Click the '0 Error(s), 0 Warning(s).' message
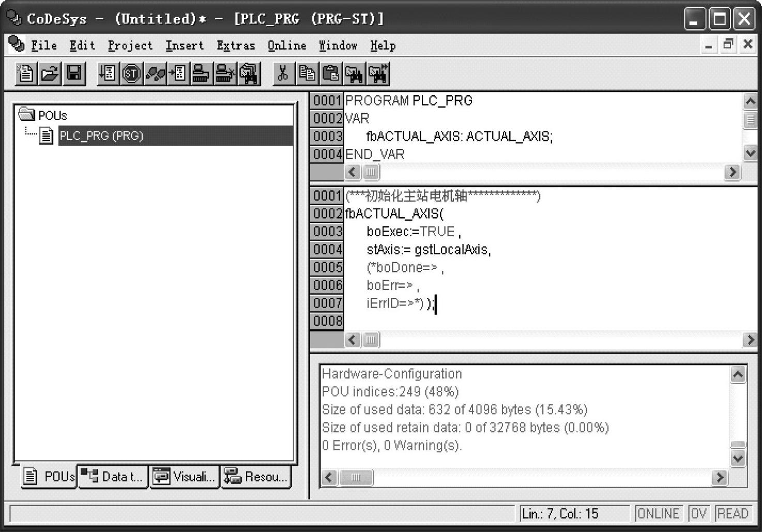 click(x=392, y=445)
